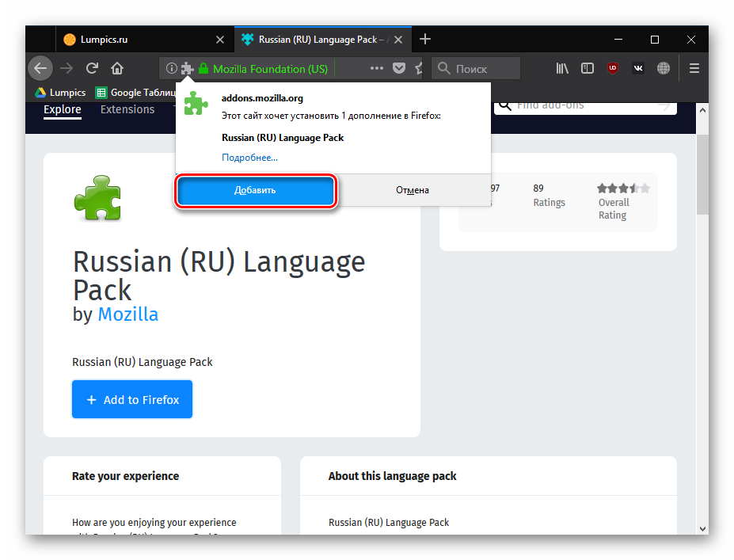Switch to the Lumpics.ru tab
Screen dimensions: 734x560
(x=135, y=39)
